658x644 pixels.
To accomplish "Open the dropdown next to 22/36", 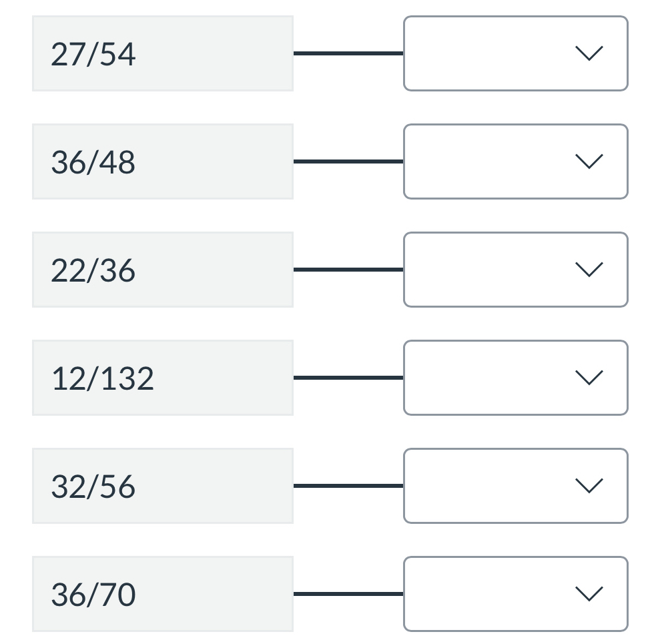I will tap(515, 270).
